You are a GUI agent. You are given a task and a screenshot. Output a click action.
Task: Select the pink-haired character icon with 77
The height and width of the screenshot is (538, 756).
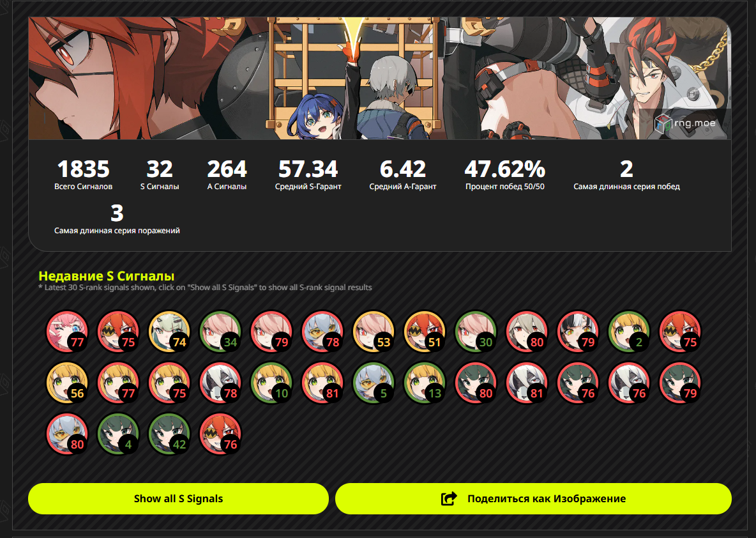click(x=67, y=332)
